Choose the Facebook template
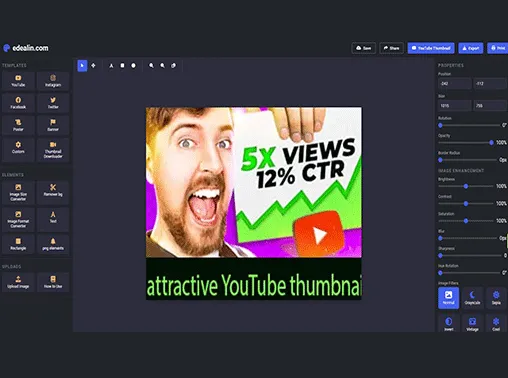 (18, 103)
